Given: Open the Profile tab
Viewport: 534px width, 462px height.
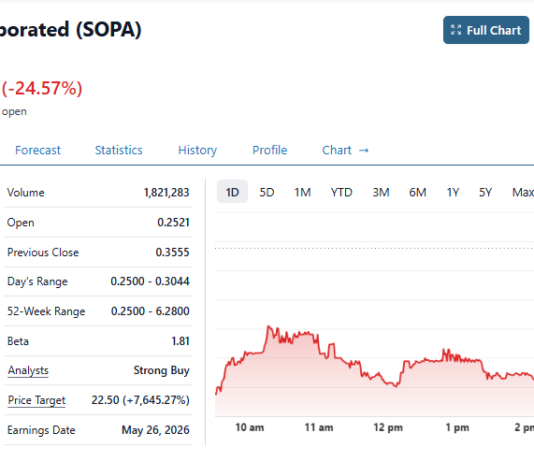Looking at the screenshot, I should (270, 150).
